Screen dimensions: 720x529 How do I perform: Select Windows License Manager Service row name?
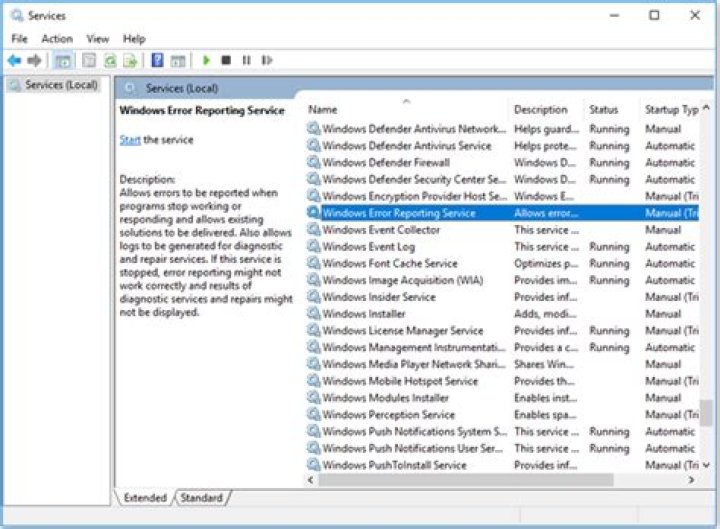[403, 331]
